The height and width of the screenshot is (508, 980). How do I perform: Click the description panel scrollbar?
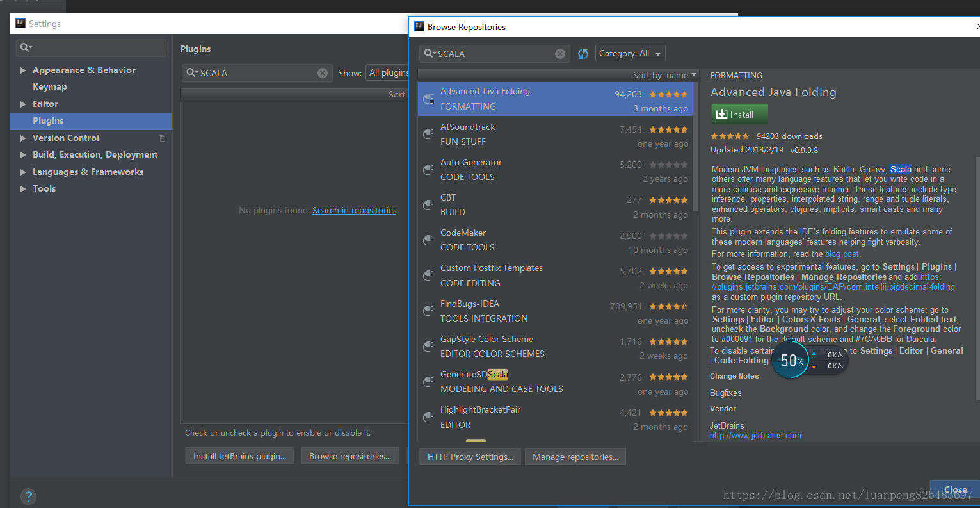[977, 279]
